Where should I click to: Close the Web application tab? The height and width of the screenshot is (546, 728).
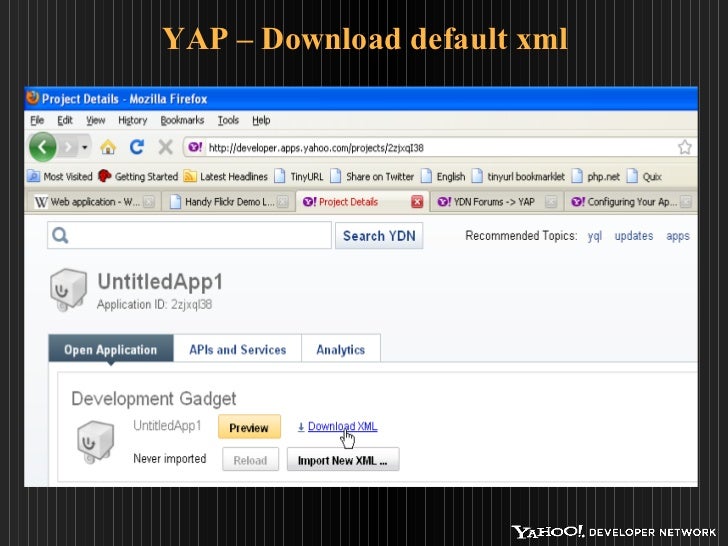pyautogui.click(x=149, y=202)
